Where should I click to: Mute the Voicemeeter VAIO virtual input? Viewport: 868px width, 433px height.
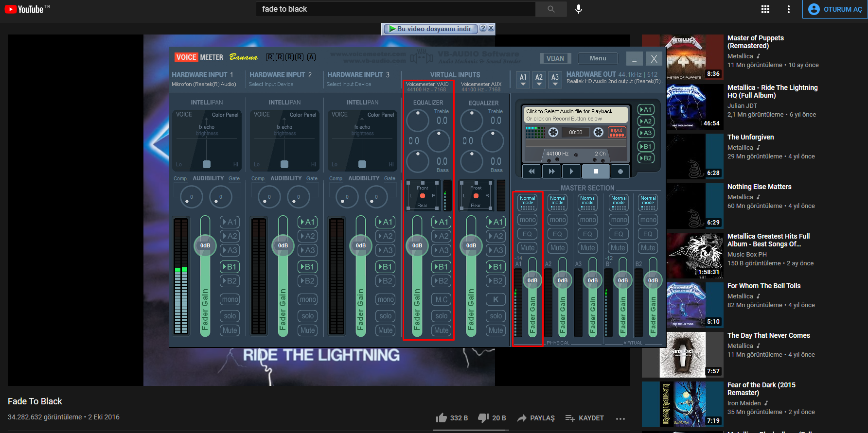(x=442, y=330)
